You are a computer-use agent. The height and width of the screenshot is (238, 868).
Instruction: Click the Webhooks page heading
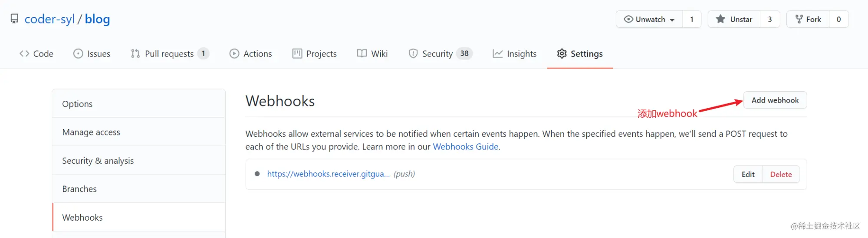coord(280,101)
